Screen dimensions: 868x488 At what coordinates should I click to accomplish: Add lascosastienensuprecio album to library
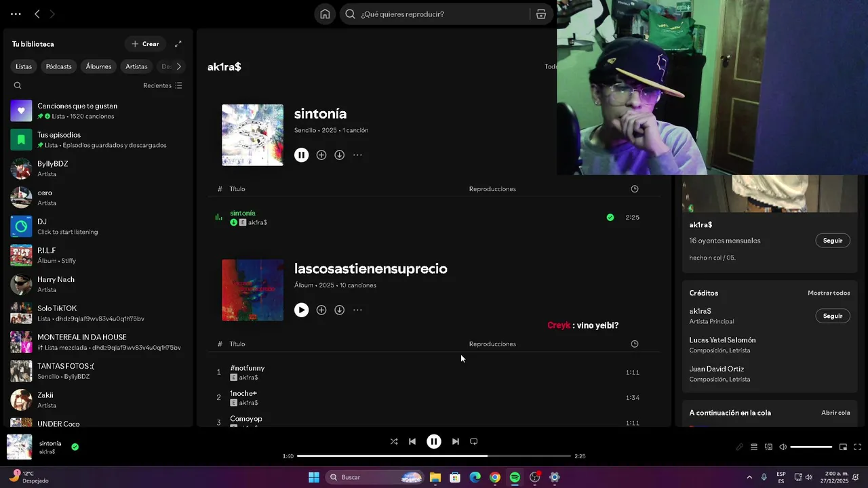coord(321,310)
